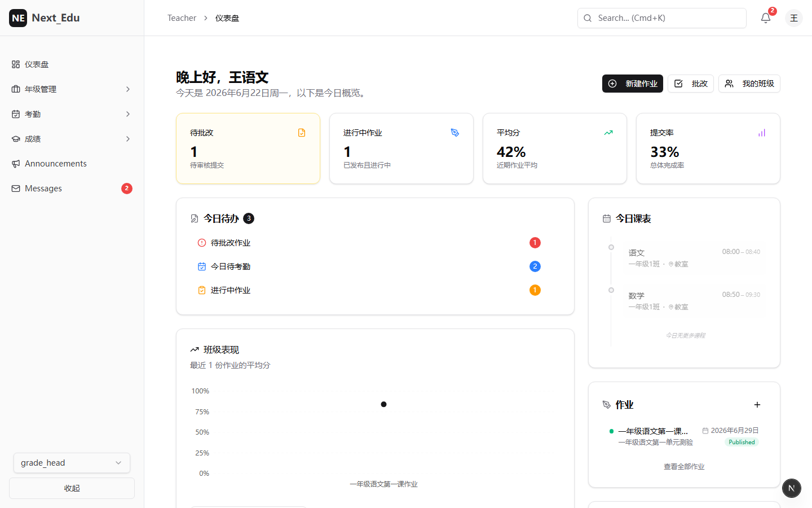The height and width of the screenshot is (508, 812).
Task: Click the 33% submission rate value
Action: tap(664, 152)
